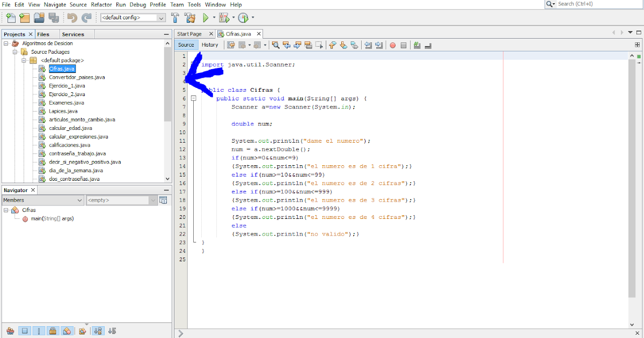Toggle Show Inherited Members in Navigator
This screenshot has width=644, height=338.
[10, 331]
